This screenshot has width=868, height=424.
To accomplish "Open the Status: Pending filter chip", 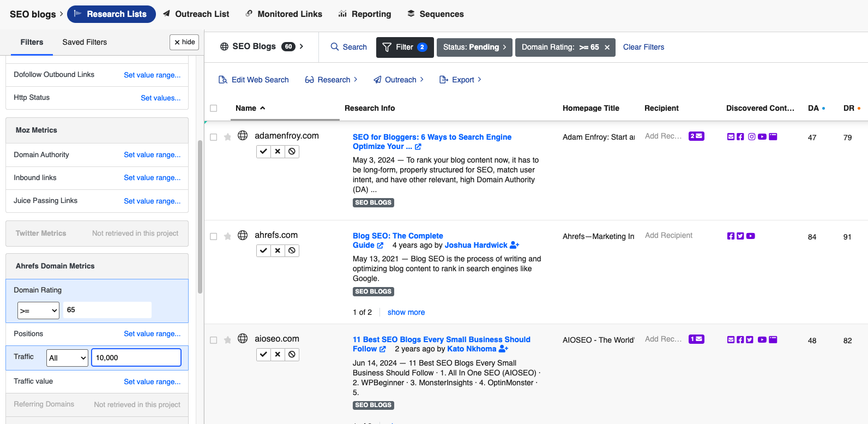I will coord(474,47).
